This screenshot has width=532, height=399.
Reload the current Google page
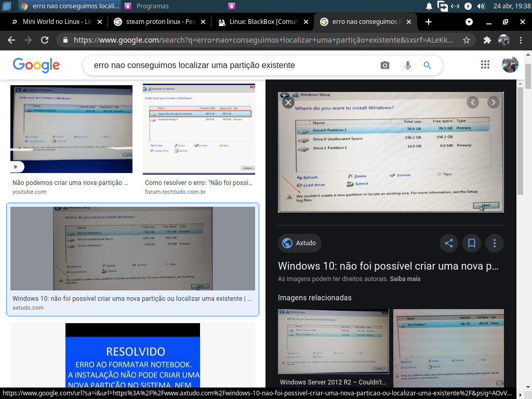45,40
